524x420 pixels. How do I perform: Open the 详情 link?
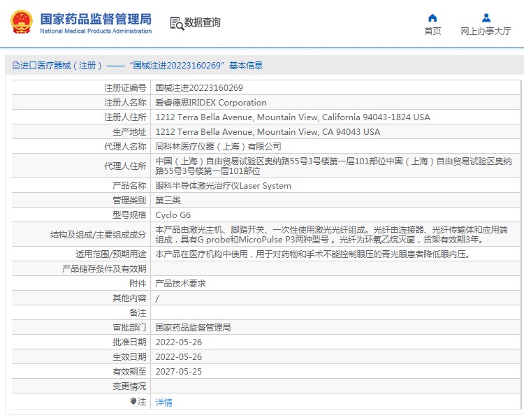(163, 403)
